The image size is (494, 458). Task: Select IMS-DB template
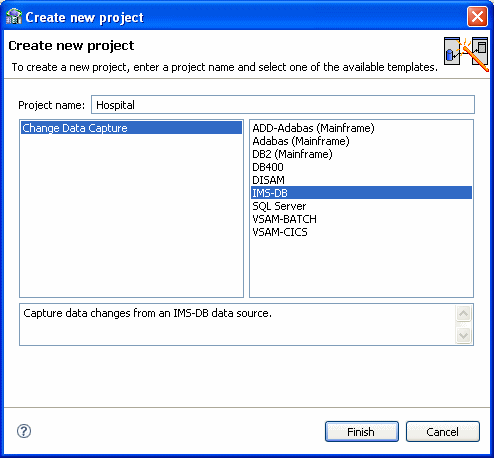tap(361, 193)
